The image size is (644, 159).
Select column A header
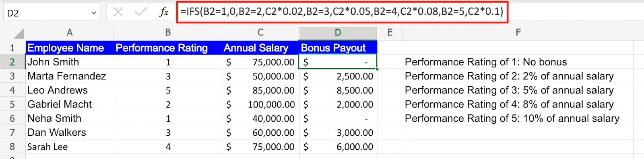click(x=70, y=33)
